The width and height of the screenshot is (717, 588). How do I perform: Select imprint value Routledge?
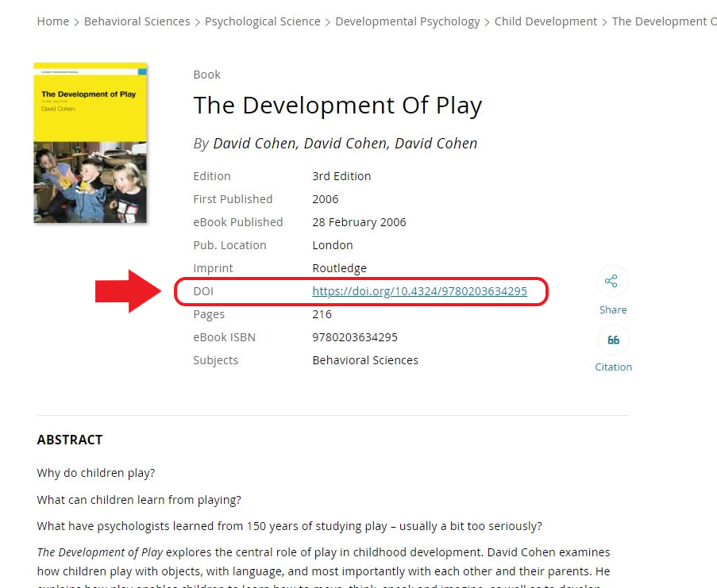[339, 268]
